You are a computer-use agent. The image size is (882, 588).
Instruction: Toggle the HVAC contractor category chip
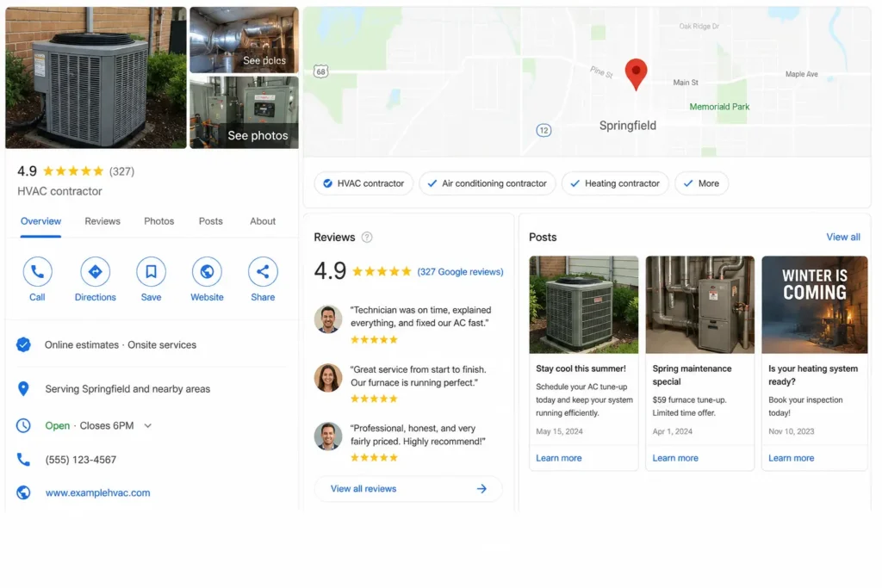363,183
